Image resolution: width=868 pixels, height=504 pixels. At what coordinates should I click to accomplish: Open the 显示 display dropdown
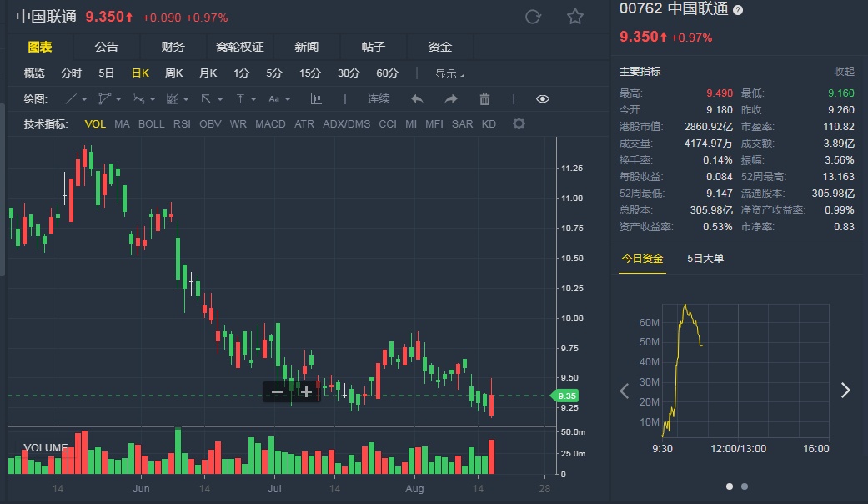click(x=449, y=73)
